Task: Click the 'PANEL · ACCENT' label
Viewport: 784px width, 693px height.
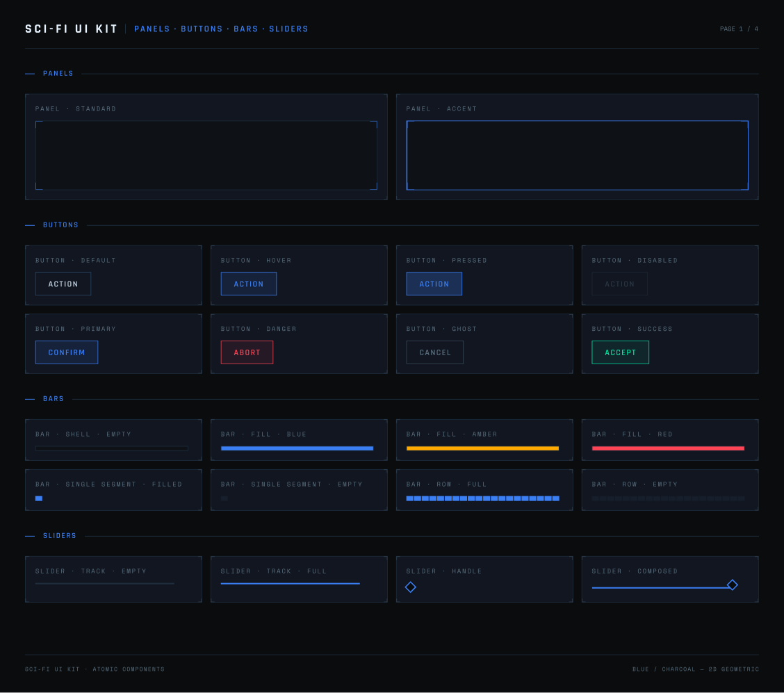Action: (x=441, y=108)
